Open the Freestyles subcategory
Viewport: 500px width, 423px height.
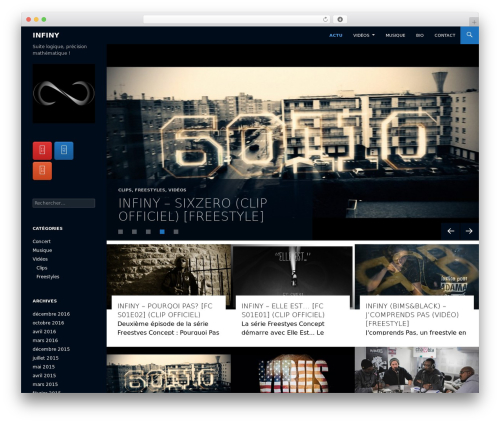click(48, 277)
